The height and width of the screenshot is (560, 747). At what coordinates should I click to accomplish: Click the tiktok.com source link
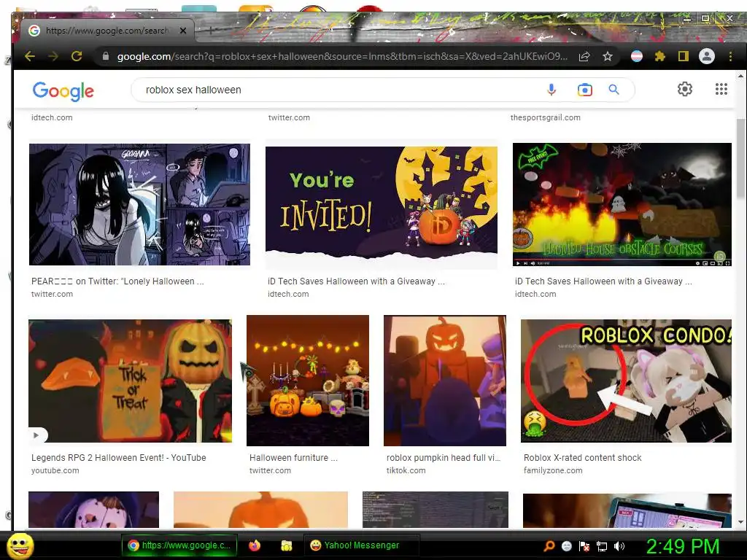[406, 470]
